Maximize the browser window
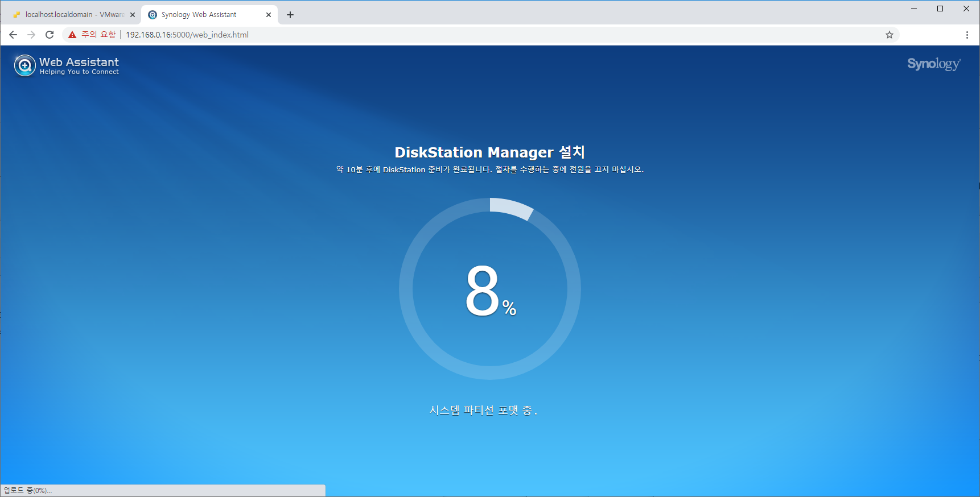 940,9
